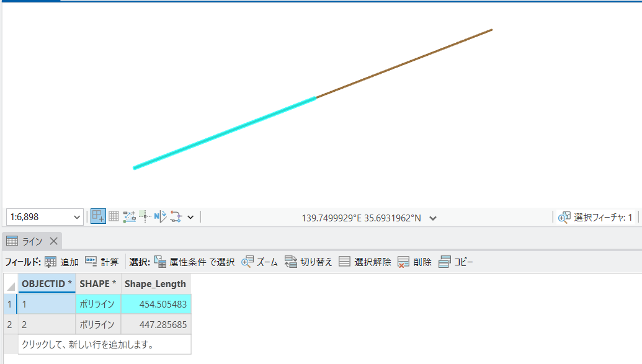Click the Shape_Length column header
The image size is (642, 364).
pos(155,283)
